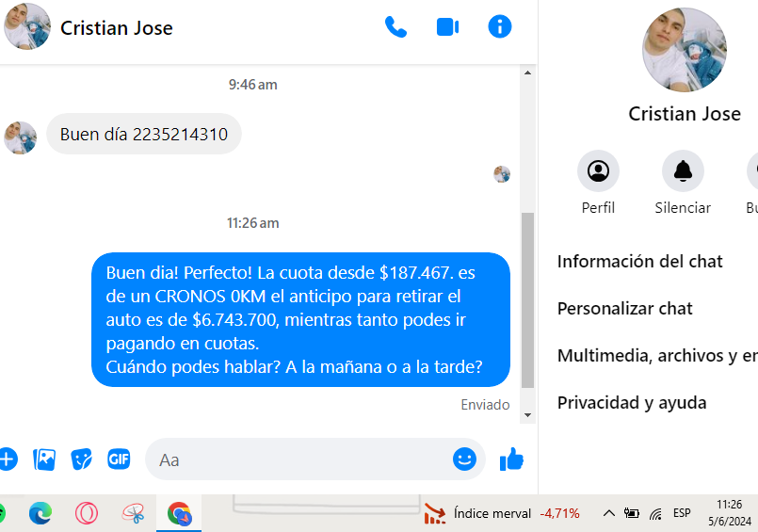Toggle the conversation info panel icon

499,26
